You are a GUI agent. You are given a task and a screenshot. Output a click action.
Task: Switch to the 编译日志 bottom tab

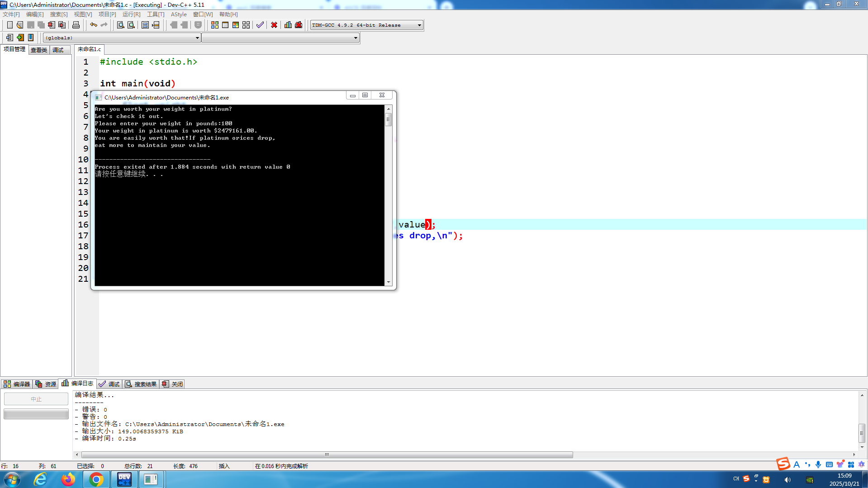coord(77,384)
